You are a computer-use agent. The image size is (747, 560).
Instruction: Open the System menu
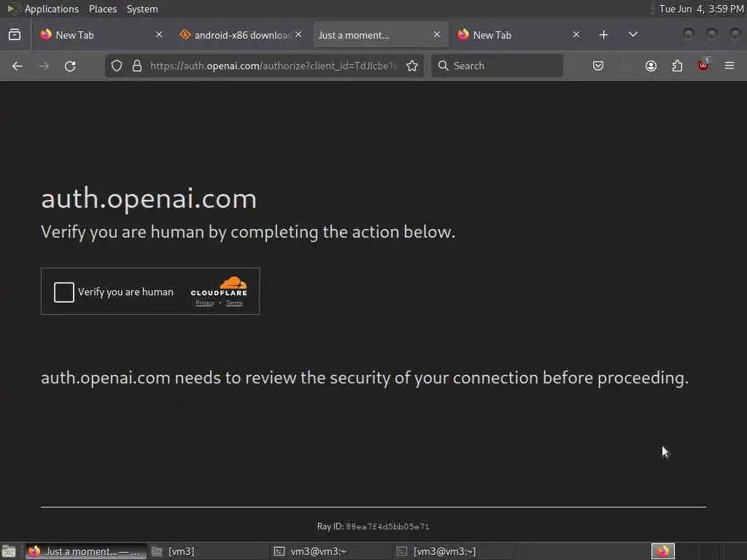point(142,9)
